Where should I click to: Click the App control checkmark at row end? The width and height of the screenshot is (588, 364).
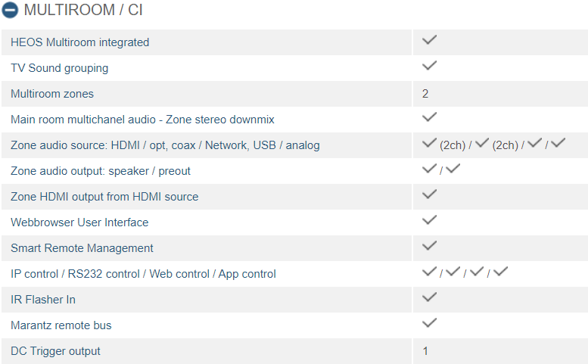tap(500, 272)
